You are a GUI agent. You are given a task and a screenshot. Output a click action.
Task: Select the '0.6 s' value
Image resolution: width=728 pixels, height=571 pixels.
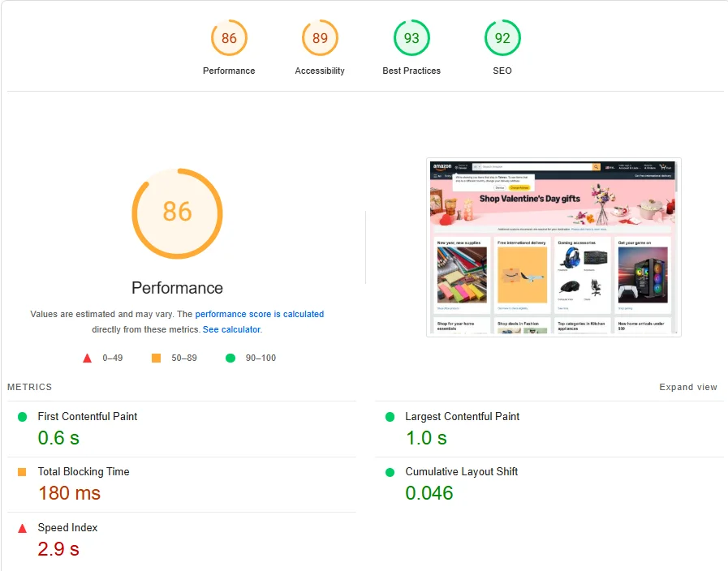pyautogui.click(x=58, y=438)
